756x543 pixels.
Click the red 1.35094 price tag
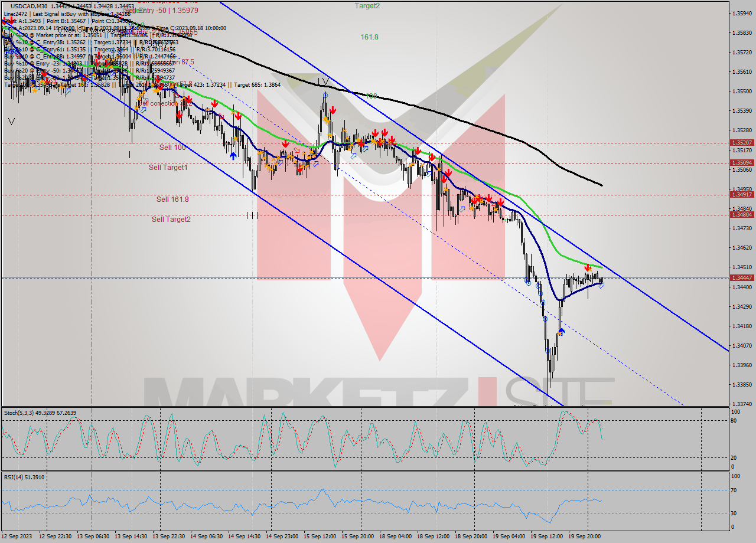[742, 162]
